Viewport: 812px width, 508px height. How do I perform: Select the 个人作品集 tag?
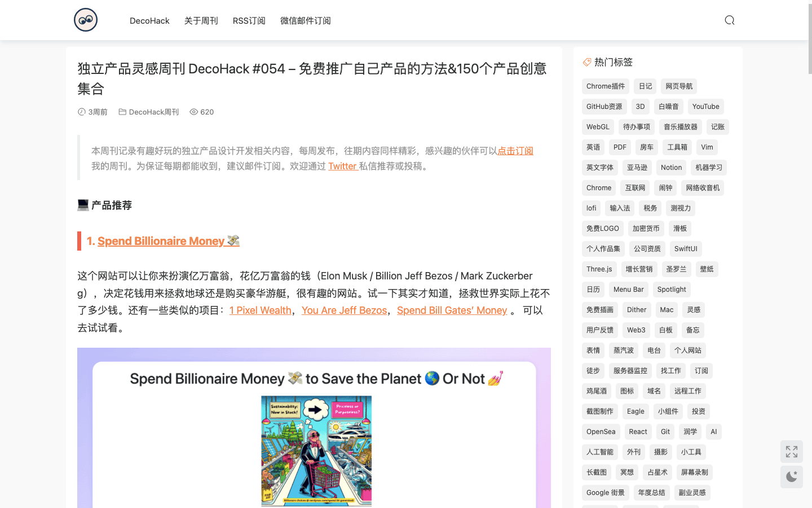[x=603, y=249]
